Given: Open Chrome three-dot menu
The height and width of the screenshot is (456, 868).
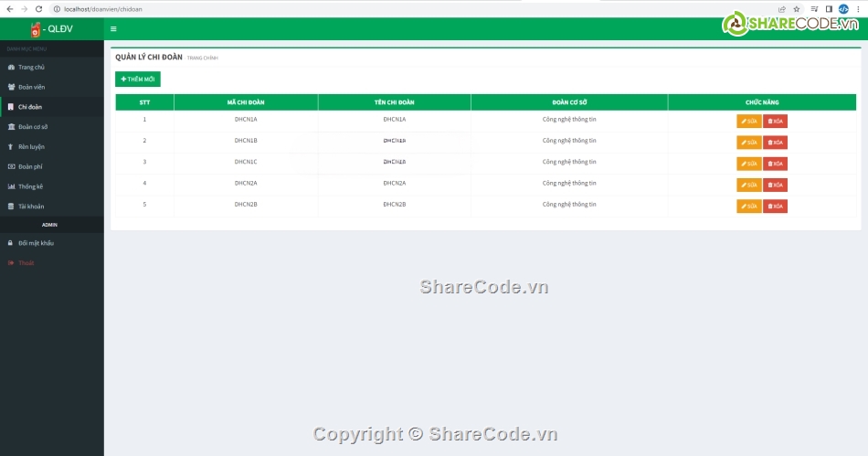Looking at the screenshot, I should coord(858,9).
